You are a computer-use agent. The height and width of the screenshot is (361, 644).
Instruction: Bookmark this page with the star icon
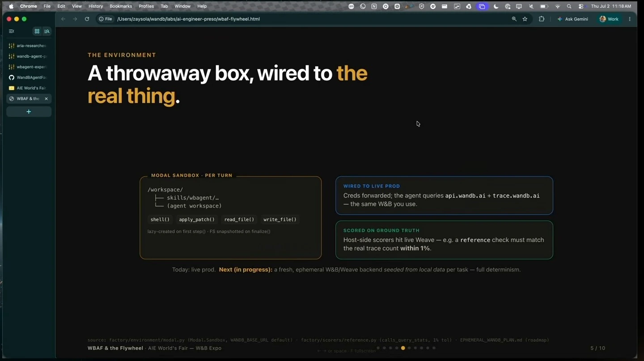pyautogui.click(x=525, y=19)
